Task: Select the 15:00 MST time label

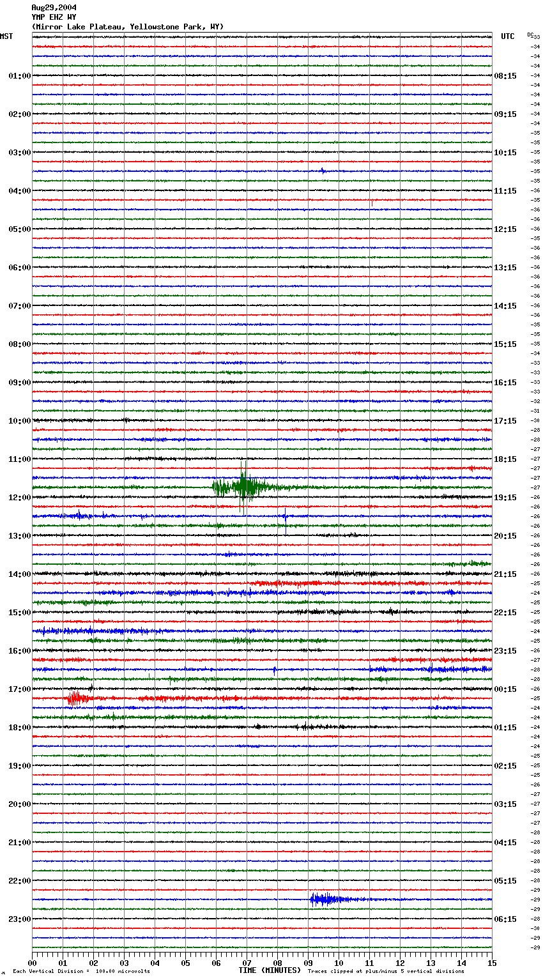Action: tap(20, 613)
